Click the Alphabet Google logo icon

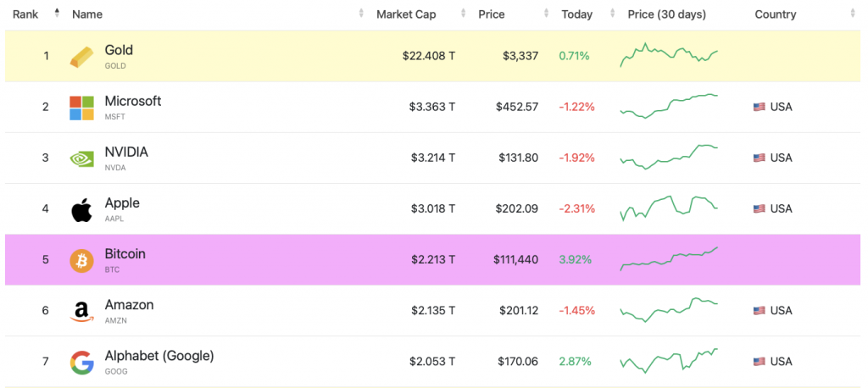81,363
